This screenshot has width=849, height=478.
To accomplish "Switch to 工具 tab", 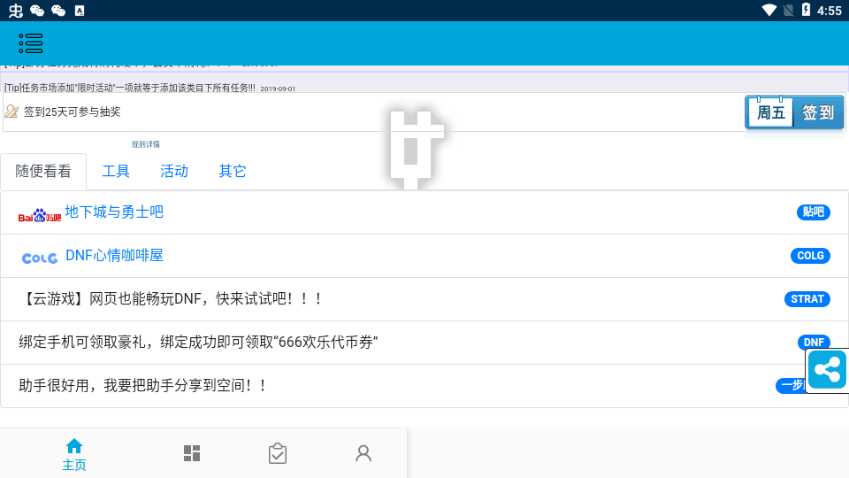I will (116, 171).
